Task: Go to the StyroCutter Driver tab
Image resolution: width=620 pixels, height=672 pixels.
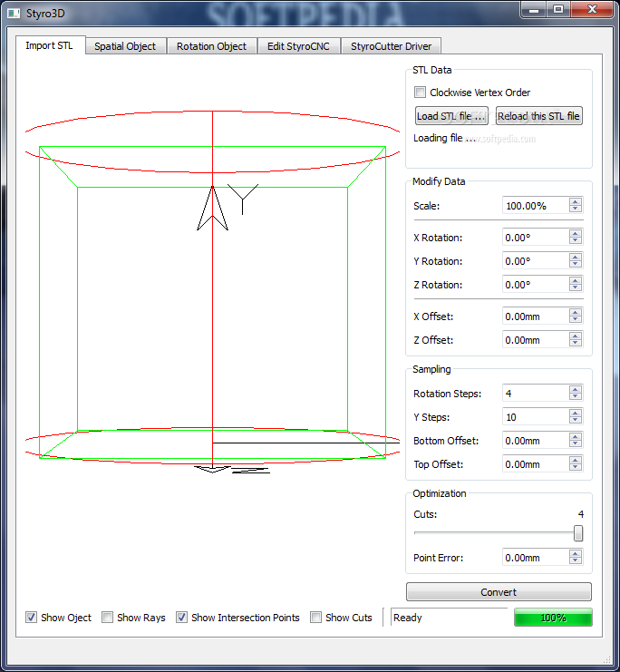Action: click(391, 46)
